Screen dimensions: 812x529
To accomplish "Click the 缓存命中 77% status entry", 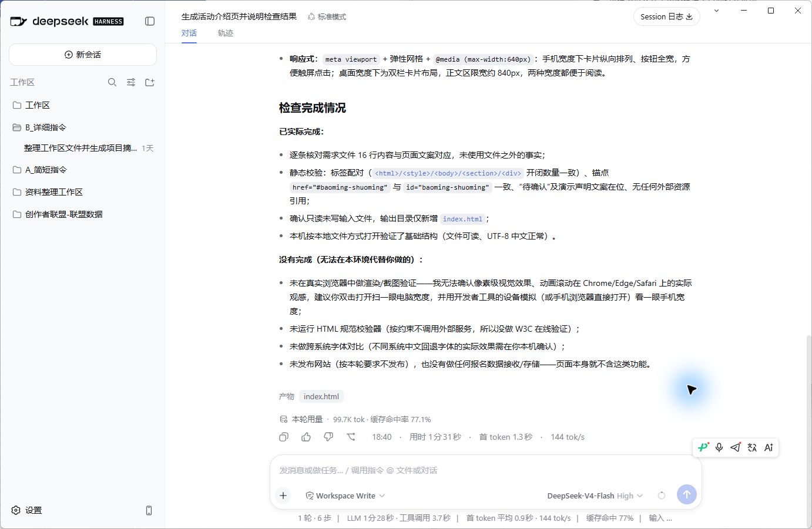I will pos(610,518).
